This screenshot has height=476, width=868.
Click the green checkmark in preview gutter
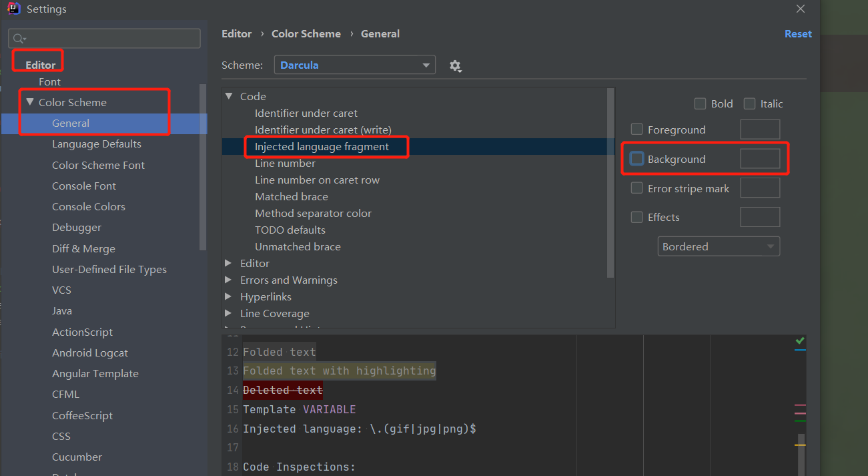[800, 341]
